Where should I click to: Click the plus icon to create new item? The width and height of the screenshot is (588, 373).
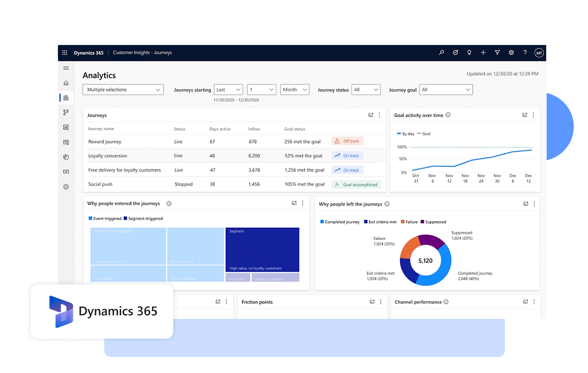483,52
